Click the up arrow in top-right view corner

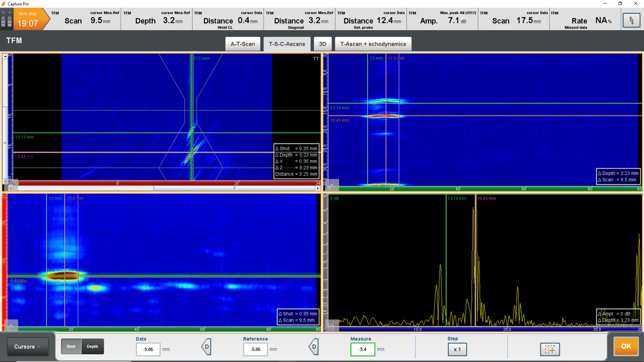332,185
